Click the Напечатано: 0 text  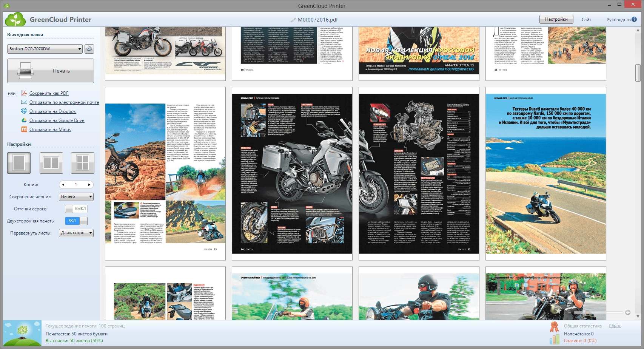click(x=579, y=334)
